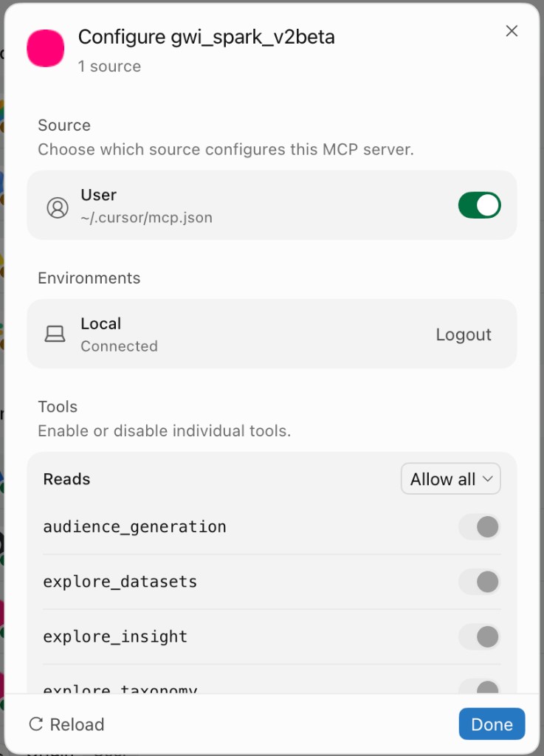Click the 1 source subtitle

109,66
